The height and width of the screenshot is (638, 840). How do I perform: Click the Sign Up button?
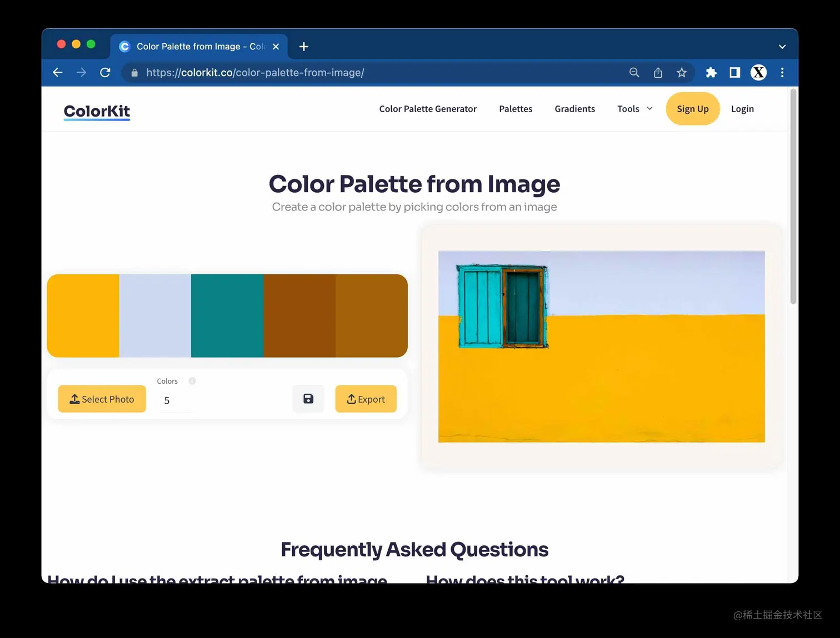pos(693,109)
